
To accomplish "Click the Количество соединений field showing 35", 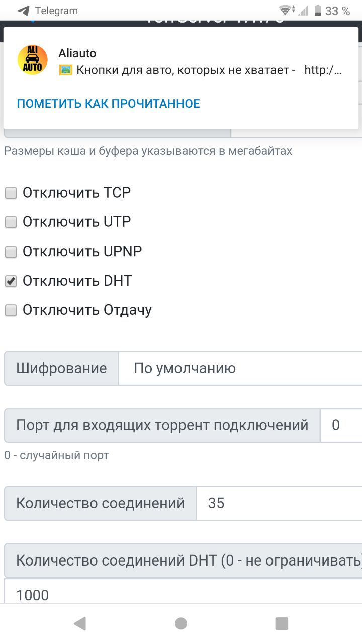I will [279, 503].
